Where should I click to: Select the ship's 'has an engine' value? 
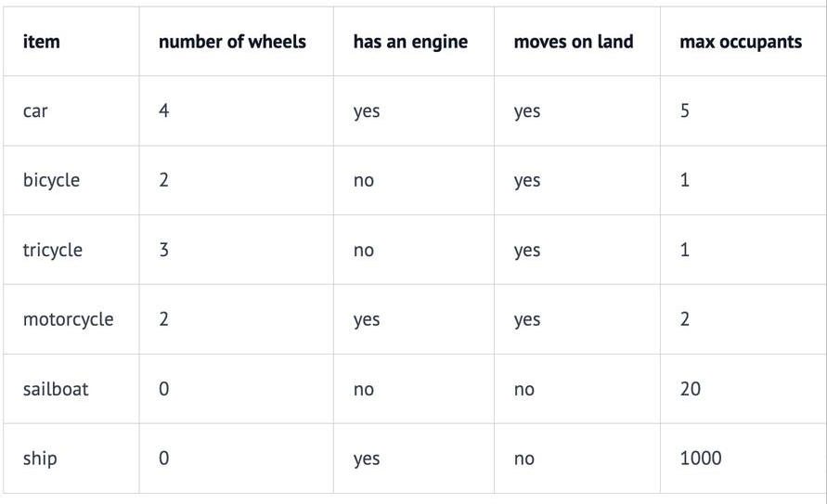pyautogui.click(x=367, y=459)
